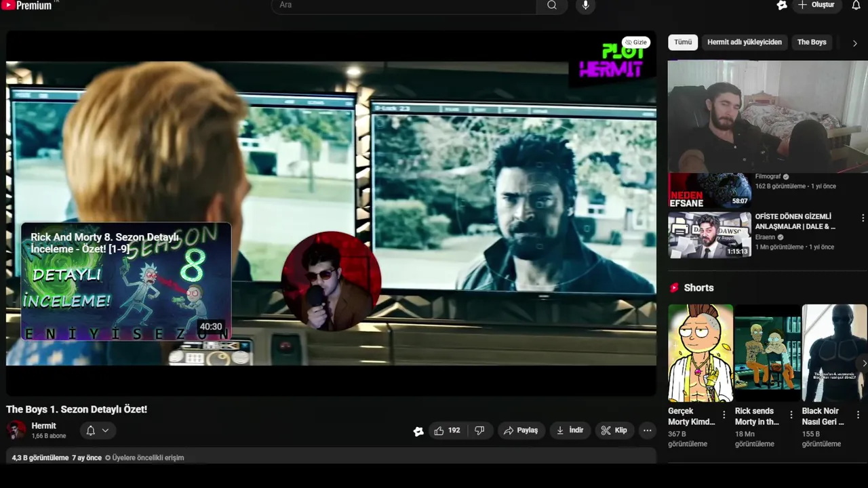This screenshot has width=868, height=488.
Task: Open options for Gerçek Morty Kimd short
Action: (x=724, y=415)
